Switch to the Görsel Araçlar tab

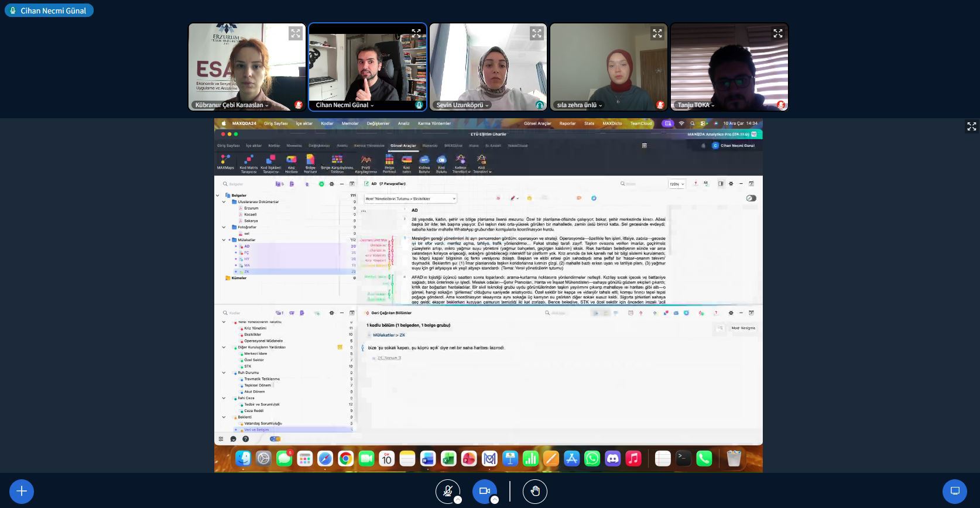[403, 146]
